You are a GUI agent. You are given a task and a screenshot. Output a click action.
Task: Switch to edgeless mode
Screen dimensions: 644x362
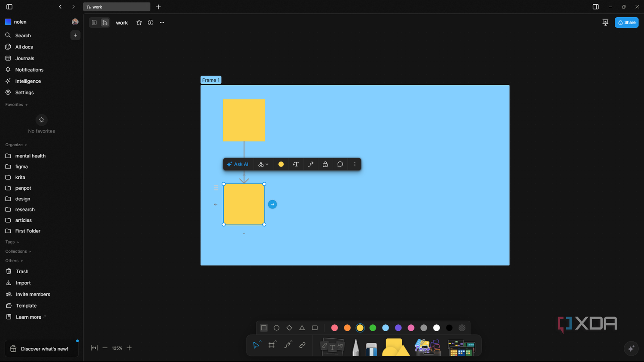[105, 23]
